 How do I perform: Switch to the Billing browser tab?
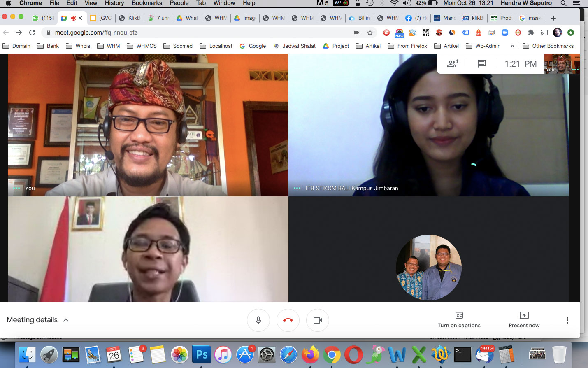coord(360,18)
